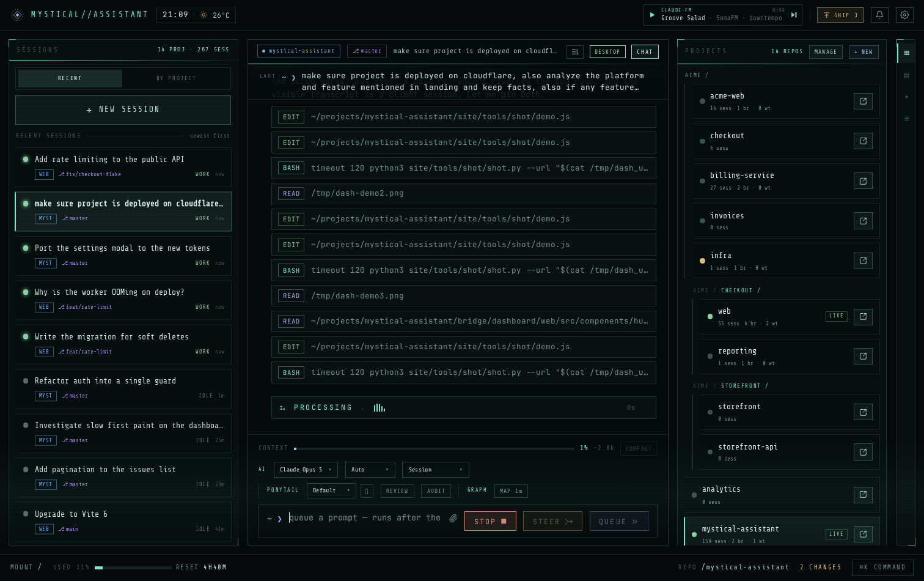Open storefront-api external link icon
Screen dimensions: 924x581
pyautogui.click(x=863, y=452)
